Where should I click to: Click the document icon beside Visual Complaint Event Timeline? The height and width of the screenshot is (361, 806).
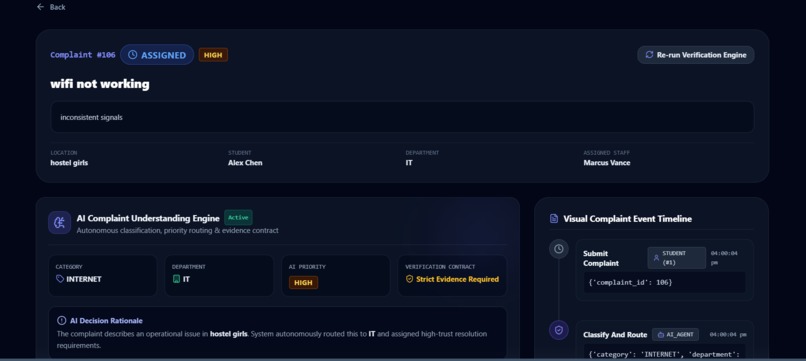[x=554, y=219]
